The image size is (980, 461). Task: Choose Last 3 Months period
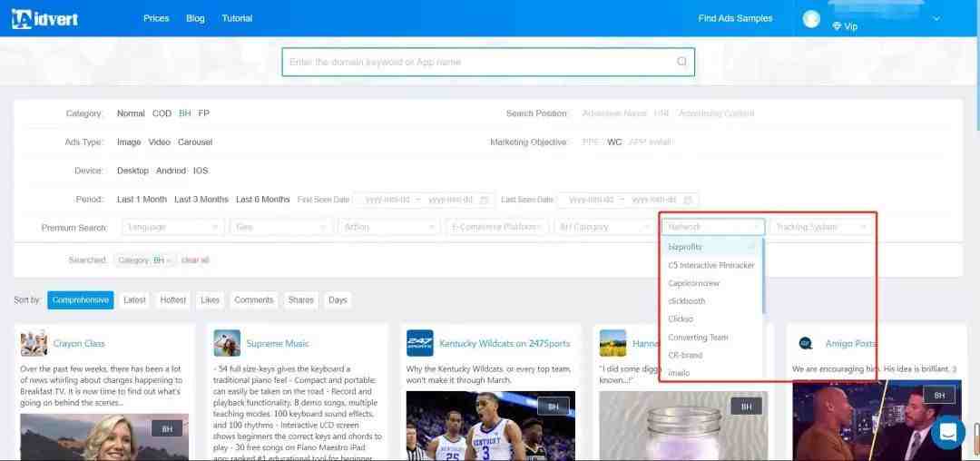[201, 200]
